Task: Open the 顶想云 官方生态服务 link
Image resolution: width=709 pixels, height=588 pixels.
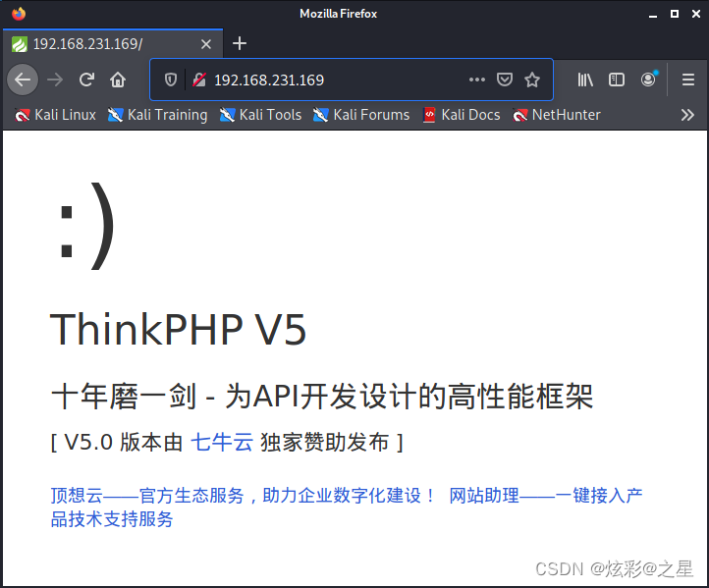Action: click(243, 496)
